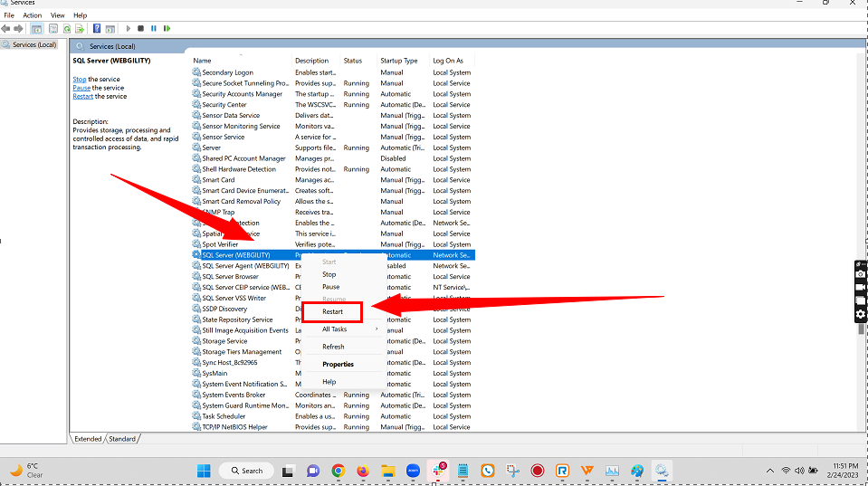The height and width of the screenshot is (486, 868).
Task: Select the Shared PC Account Manager service
Action: 333,158
